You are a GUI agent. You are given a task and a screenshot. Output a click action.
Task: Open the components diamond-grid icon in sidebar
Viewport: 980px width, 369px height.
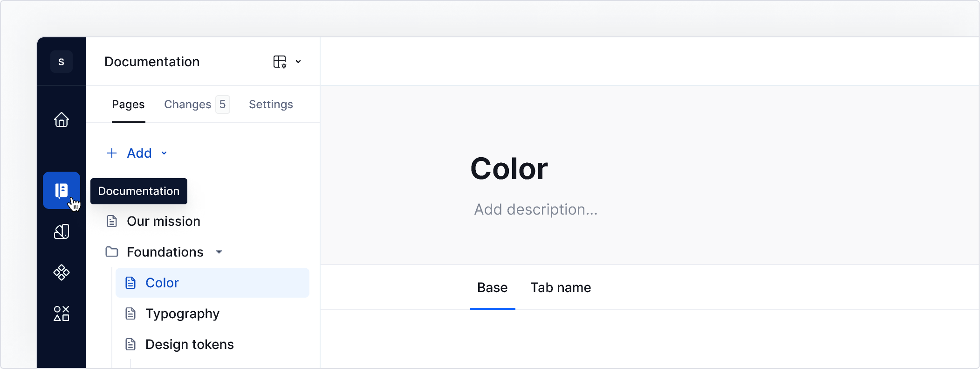pos(62,272)
